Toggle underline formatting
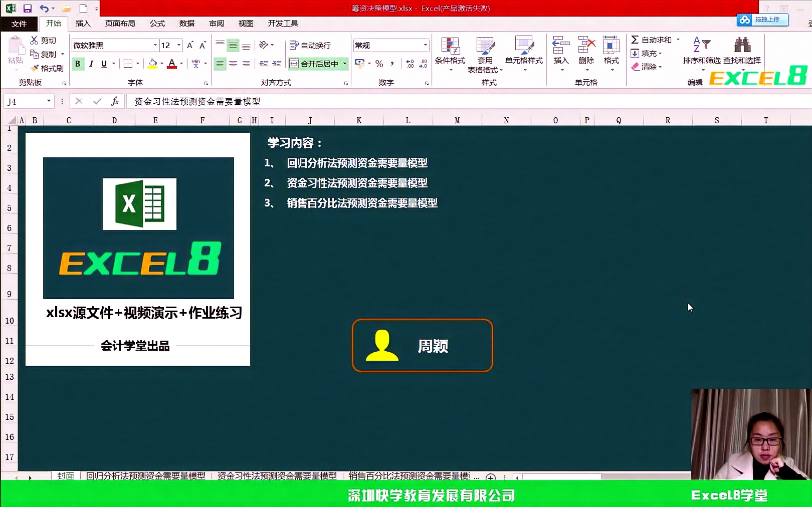This screenshot has width=812, height=507. click(x=103, y=64)
